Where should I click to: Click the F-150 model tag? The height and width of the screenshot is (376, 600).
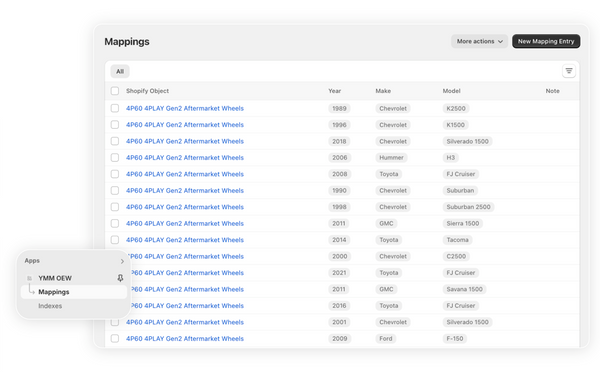tap(455, 339)
